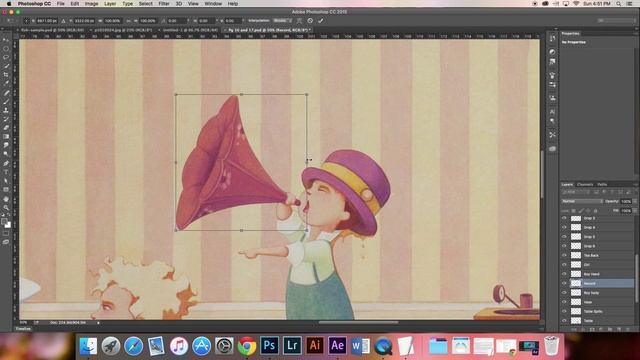The height and width of the screenshot is (360, 640).
Task: Open the Filter menu
Action: pos(164,4)
